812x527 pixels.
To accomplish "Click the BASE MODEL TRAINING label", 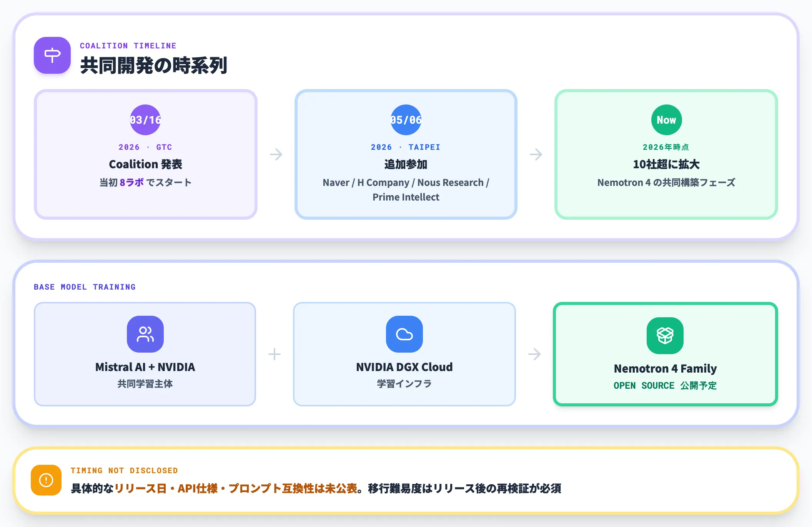I will 85,287.
